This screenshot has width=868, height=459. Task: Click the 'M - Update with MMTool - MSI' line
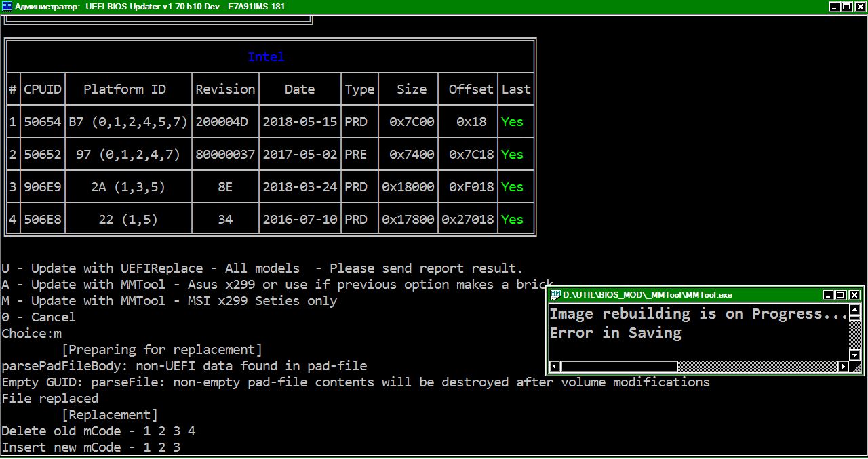(x=170, y=301)
